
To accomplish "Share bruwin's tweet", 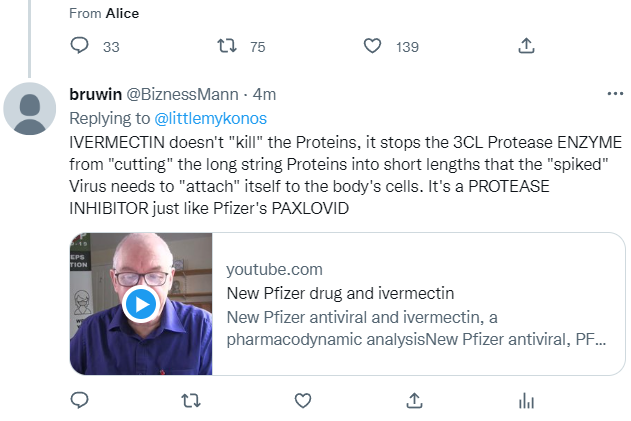I will click(x=413, y=400).
